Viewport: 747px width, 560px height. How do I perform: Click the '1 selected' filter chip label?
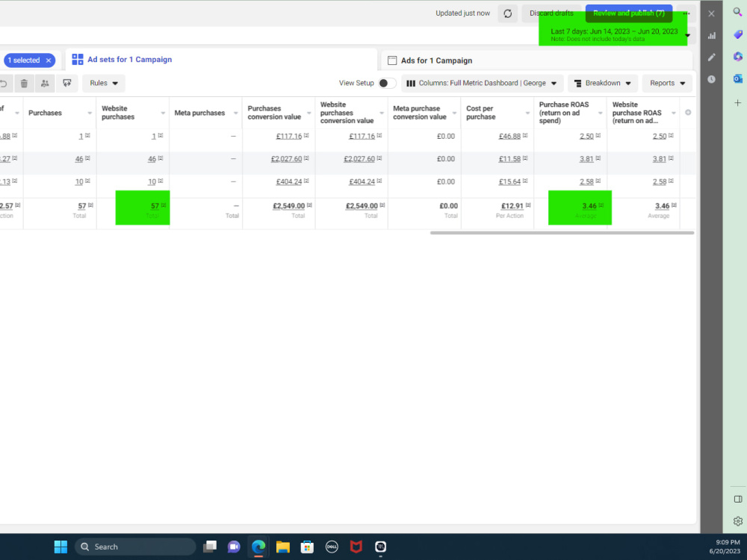24,60
